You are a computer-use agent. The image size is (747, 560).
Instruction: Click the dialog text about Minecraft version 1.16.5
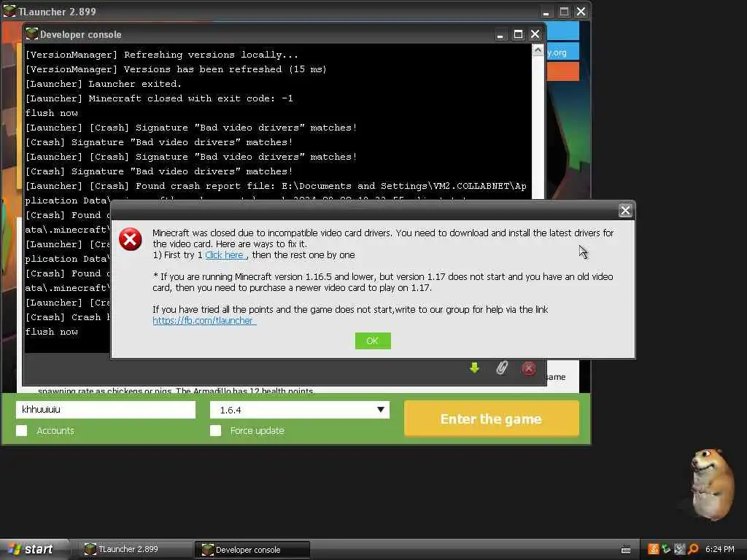(x=382, y=282)
